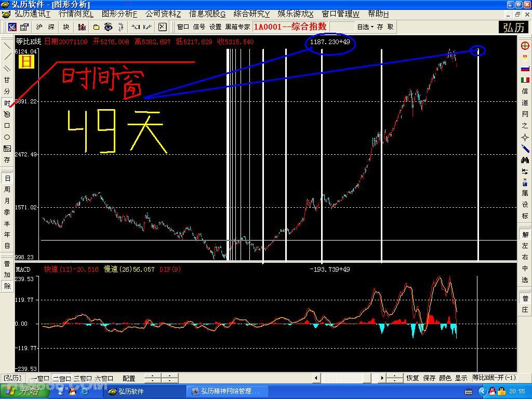Toggle the 周 weekly period button

[7, 190]
